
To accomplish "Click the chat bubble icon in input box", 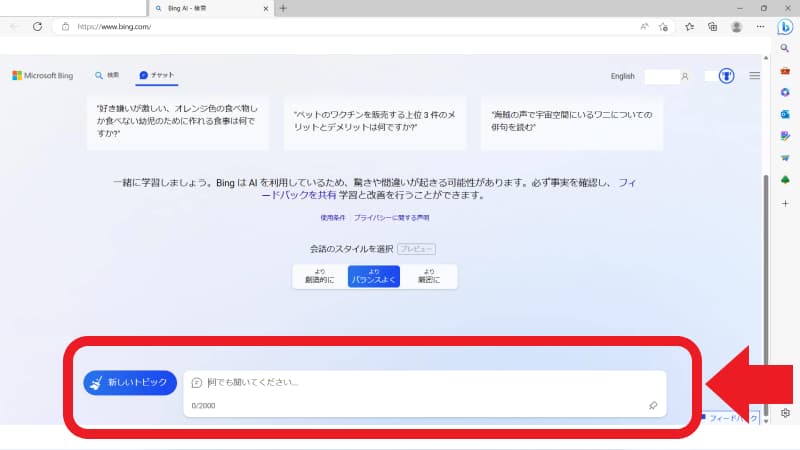I will coord(196,383).
